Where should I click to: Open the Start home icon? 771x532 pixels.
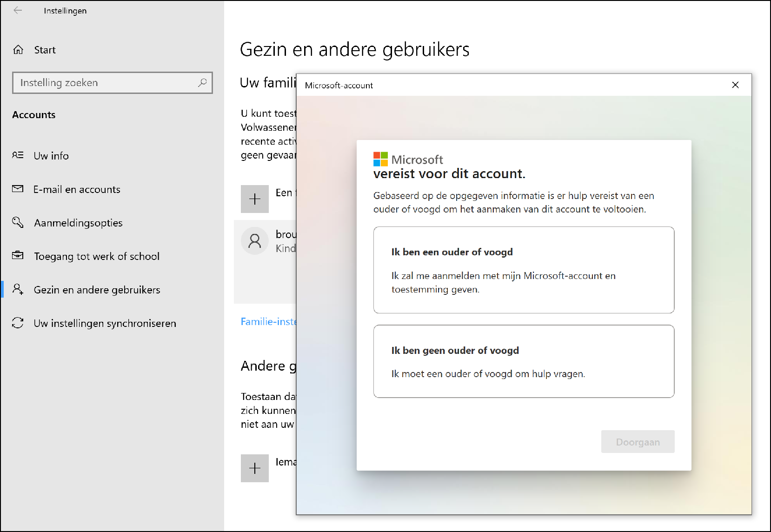click(x=18, y=49)
